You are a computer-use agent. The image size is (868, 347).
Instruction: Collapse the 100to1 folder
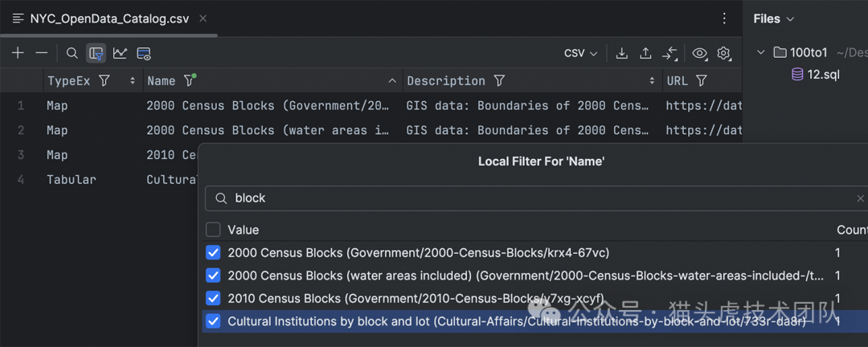click(x=761, y=52)
